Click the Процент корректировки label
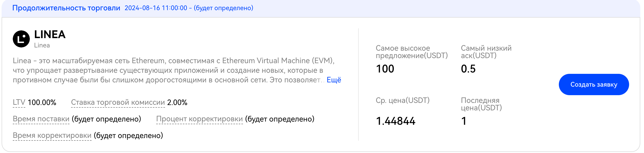This screenshot has width=644, height=153. coord(200,119)
